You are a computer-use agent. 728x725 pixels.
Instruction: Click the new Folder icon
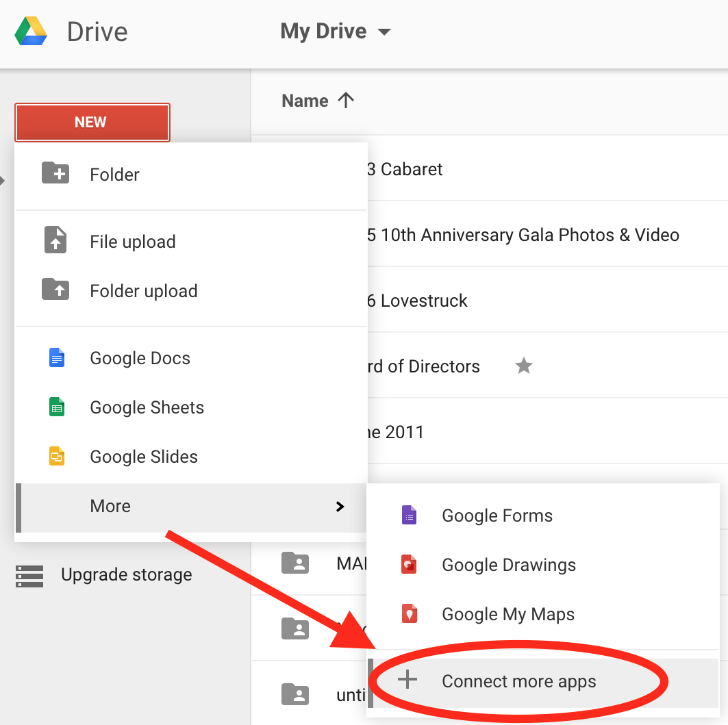[55, 173]
